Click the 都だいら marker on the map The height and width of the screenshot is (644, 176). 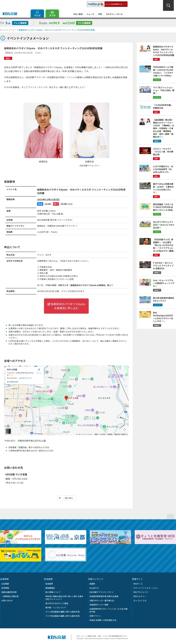point(92,379)
